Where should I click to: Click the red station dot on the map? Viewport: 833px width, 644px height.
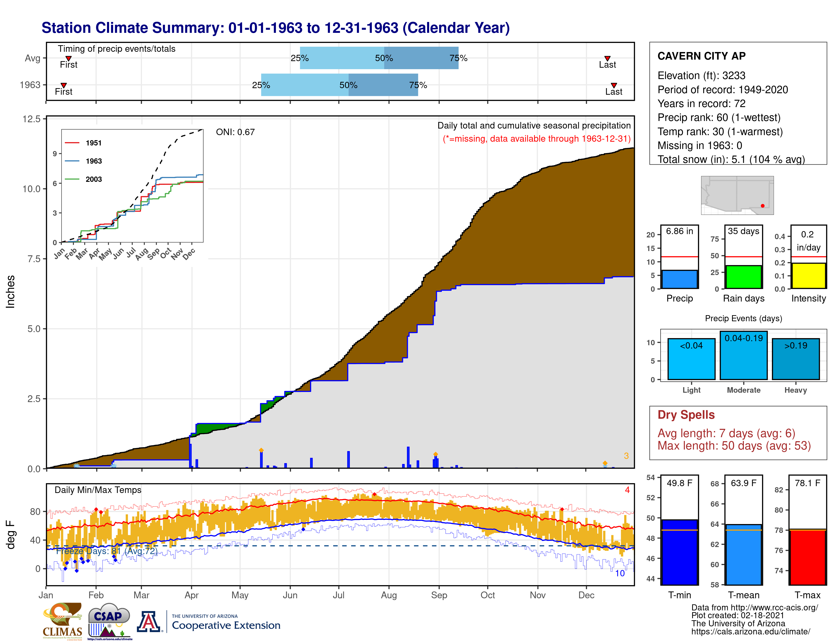pos(762,206)
